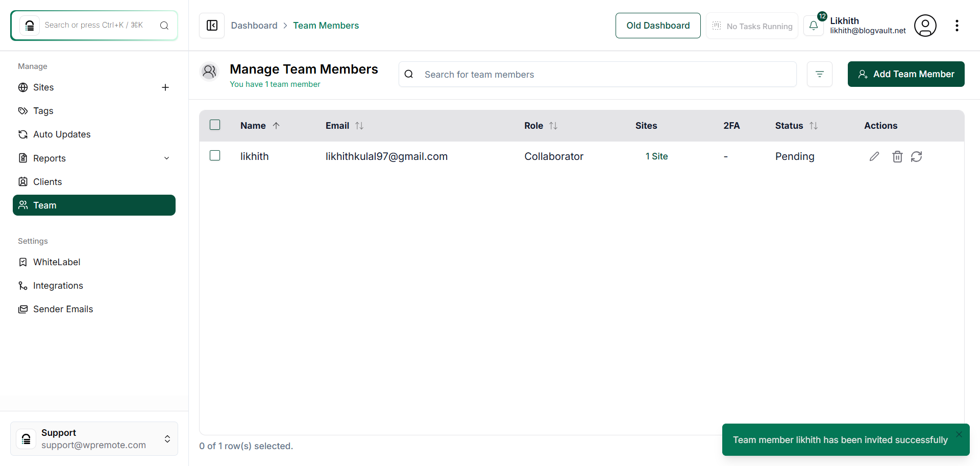Check the select-all checkbox in table header

click(215, 125)
